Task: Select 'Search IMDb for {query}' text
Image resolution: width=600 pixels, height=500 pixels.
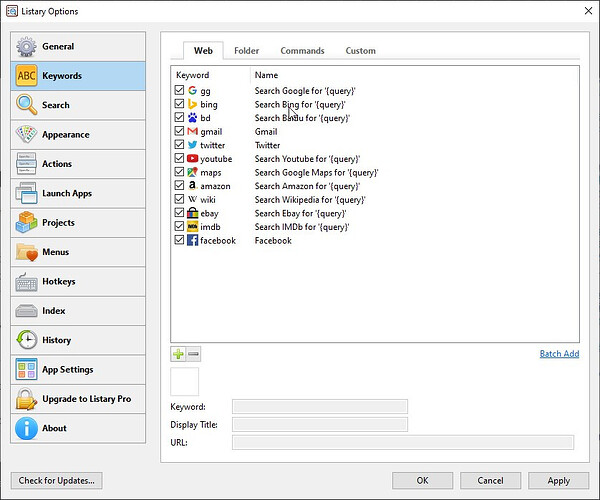Action: click(x=302, y=227)
